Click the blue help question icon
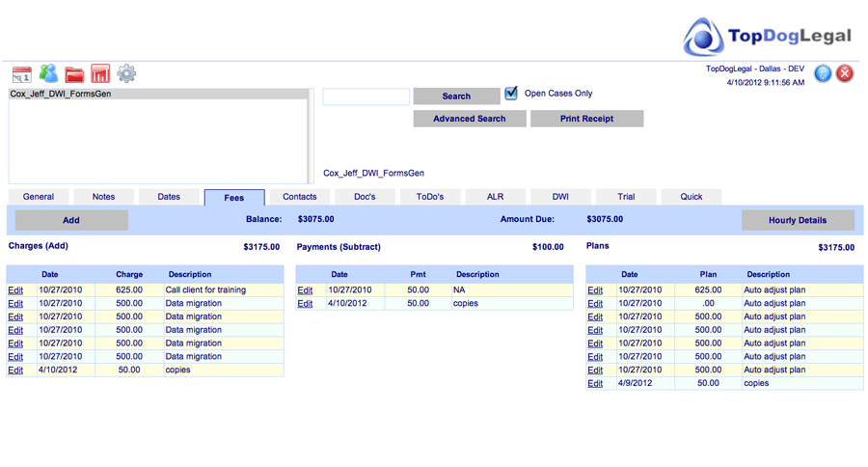The height and width of the screenshot is (467, 868). pos(823,73)
